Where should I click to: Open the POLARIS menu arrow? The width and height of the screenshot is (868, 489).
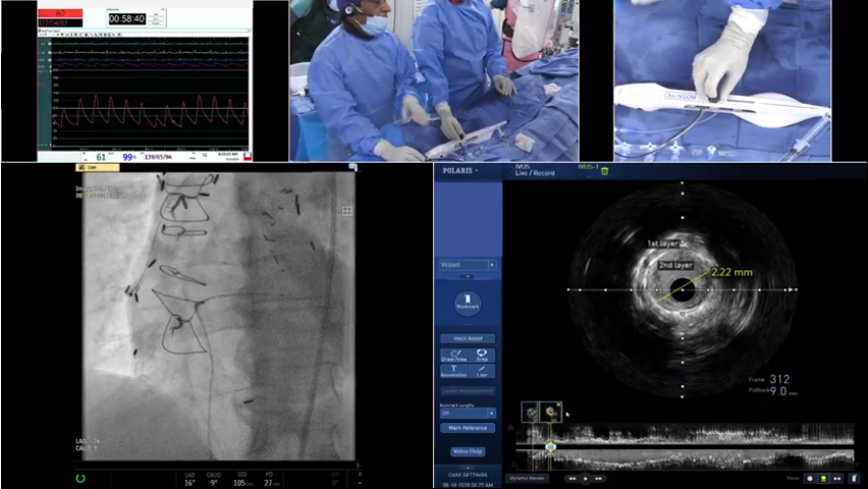tap(477, 171)
